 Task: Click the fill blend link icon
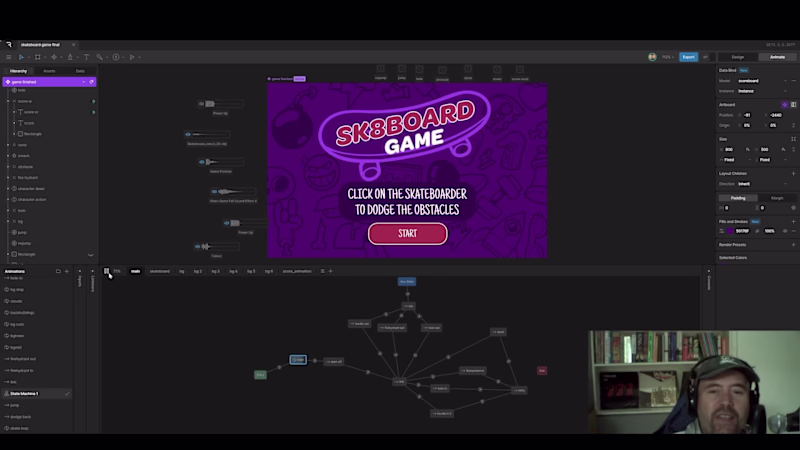click(757, 231)
